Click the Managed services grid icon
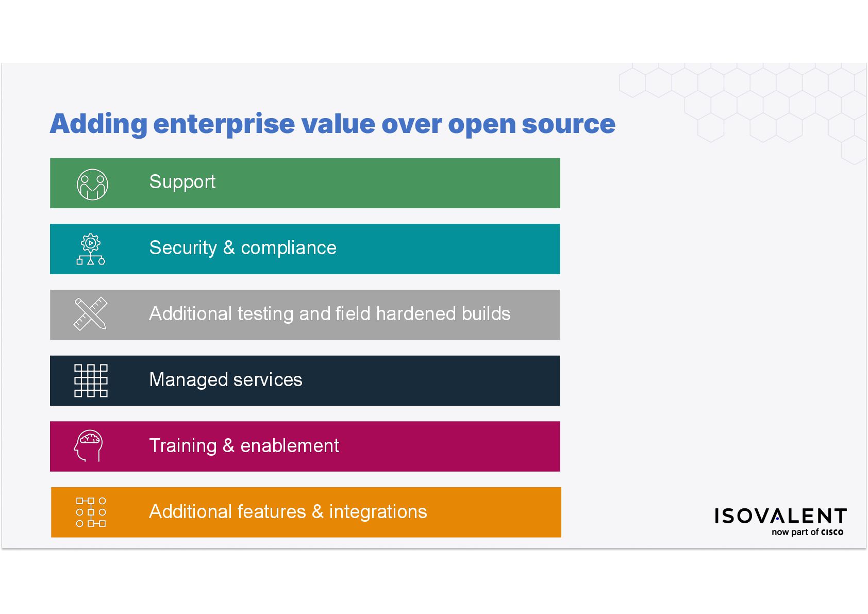The image size is (868, 614). click(x=91, y=380)
